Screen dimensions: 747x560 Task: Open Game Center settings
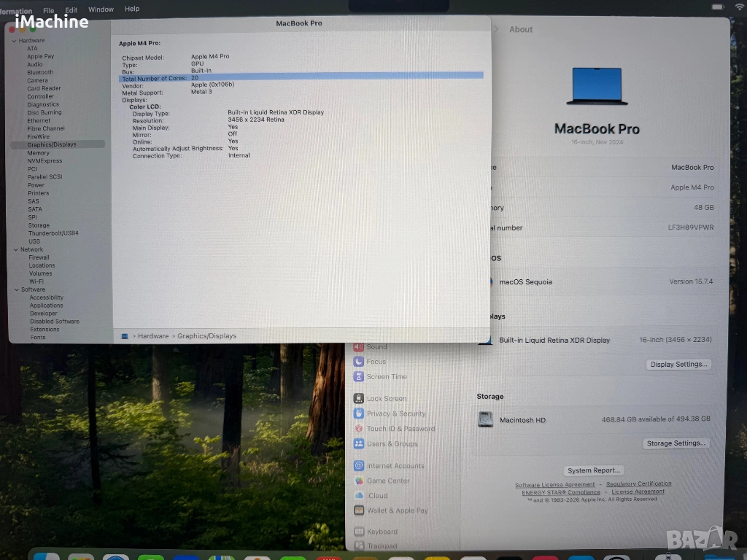[x=388, y=481]
